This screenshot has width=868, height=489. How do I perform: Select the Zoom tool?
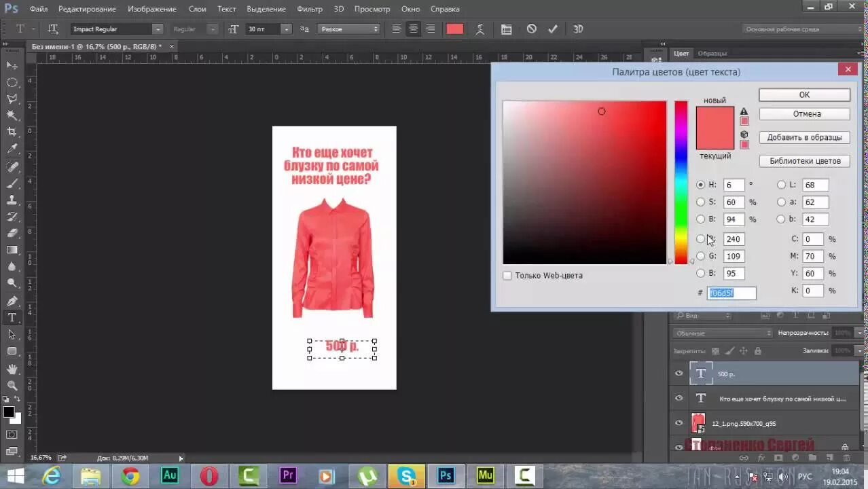coord(12,385)
